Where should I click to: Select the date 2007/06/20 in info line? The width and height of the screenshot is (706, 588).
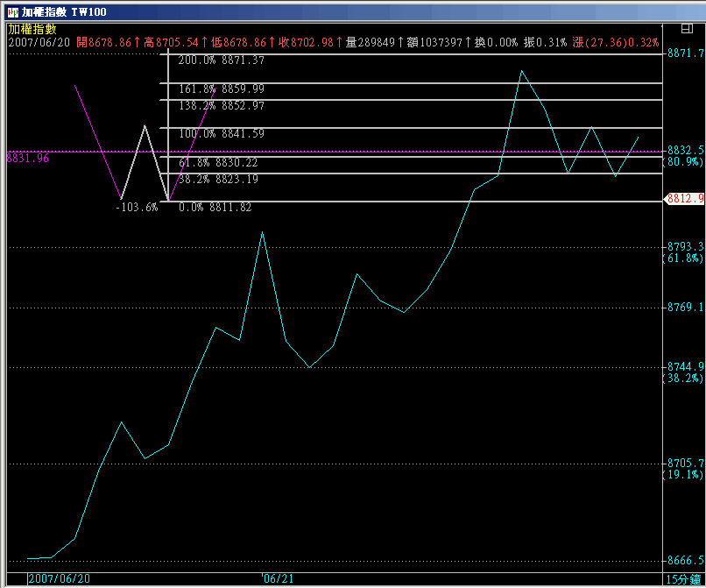(39, 42)
